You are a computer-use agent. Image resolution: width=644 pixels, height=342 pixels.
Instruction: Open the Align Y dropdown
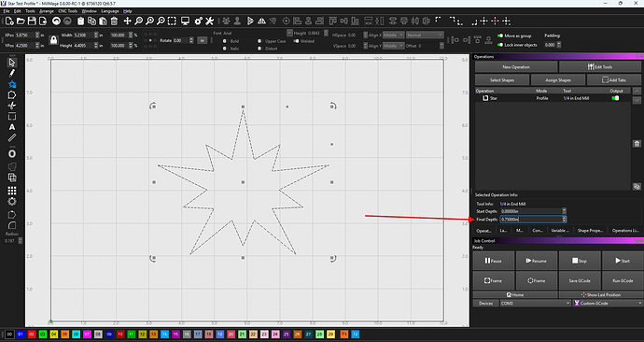click(x=393, y=46)
